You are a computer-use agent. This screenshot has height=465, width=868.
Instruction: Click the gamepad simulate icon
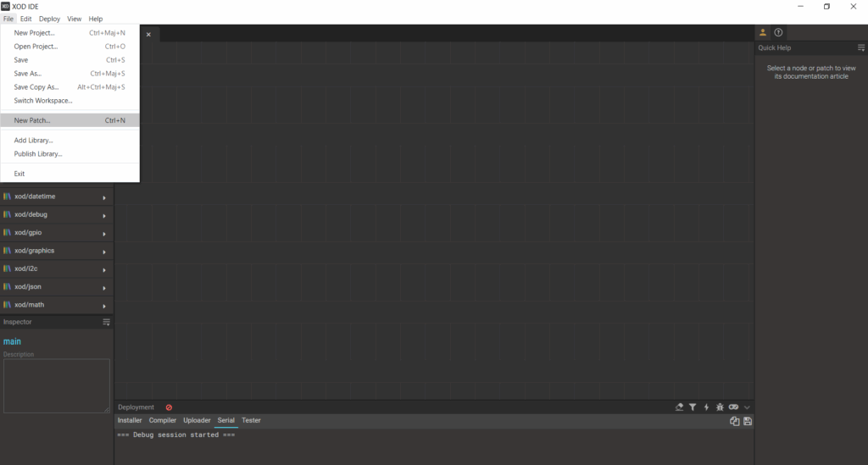pyautogui.click(x=733, y=407)
